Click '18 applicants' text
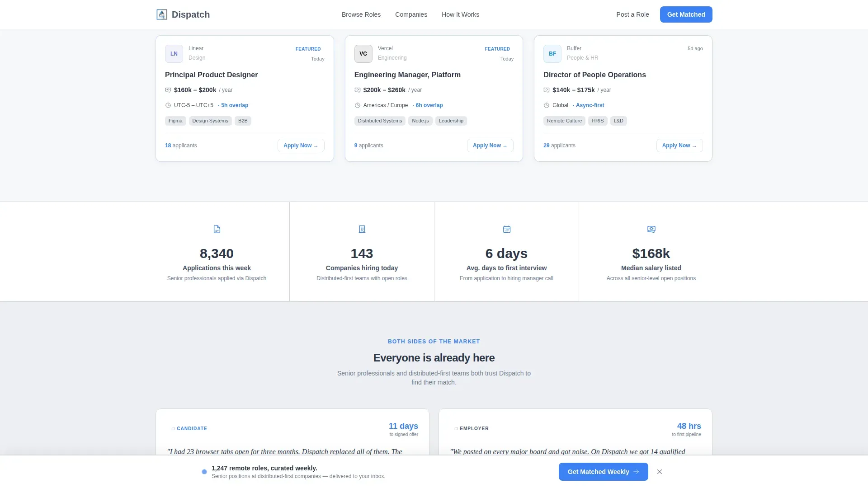Image resolution: width=868 pixels, height=488 pixels. pos(181,145)
